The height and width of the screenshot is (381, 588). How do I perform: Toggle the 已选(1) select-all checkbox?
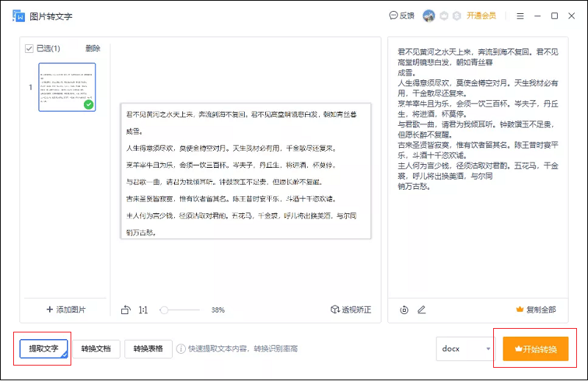[x=29, y=49]
